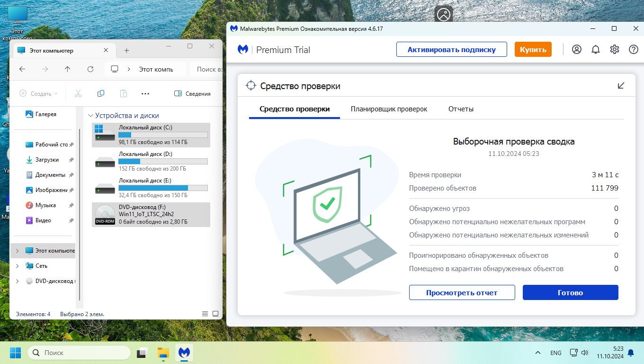Click the address bar chevron before Этот компь
The height and width of the screenshot is (364, 644).
129,69
